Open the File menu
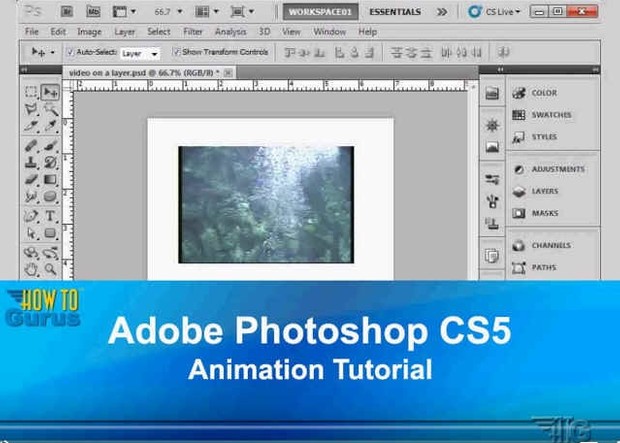620x443 pixels. [x=32, y=32]
